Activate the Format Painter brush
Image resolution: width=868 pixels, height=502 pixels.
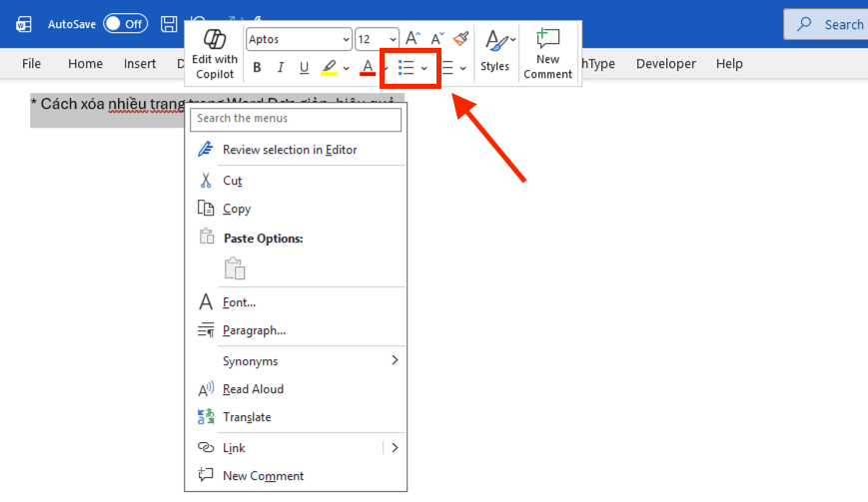pyautogui.click(x=460, y=39)
